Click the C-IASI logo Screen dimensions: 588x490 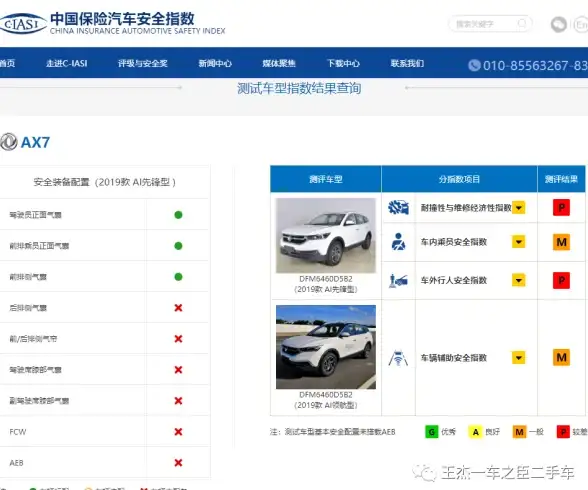(x=22, y=24)
